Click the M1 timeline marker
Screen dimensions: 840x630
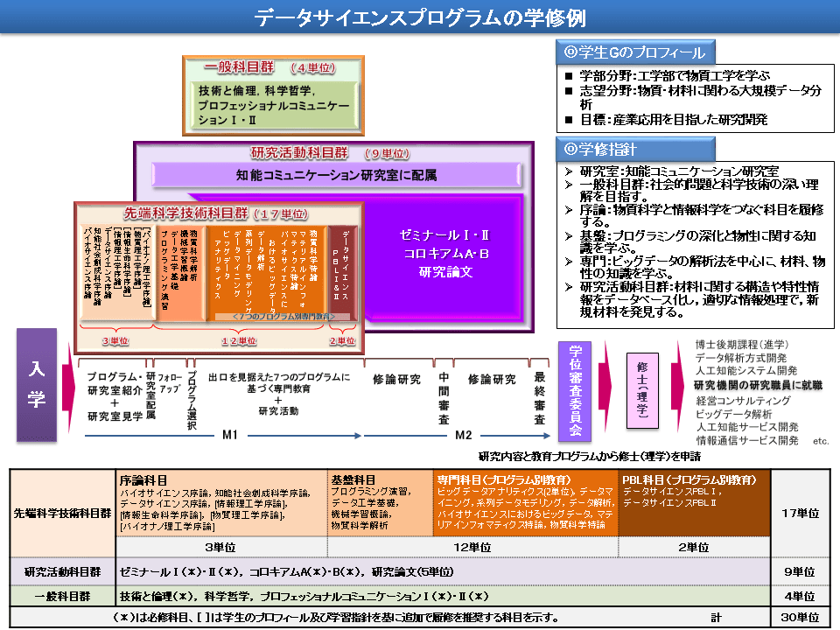(x=230, y=435)
